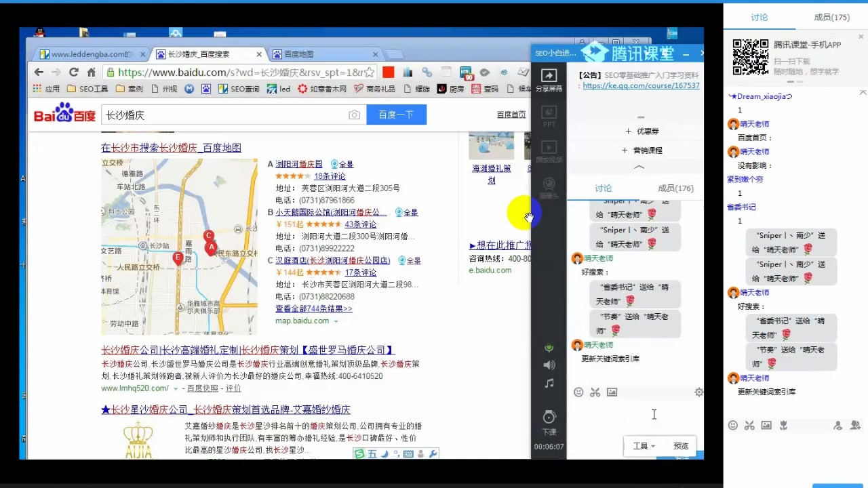
Task: Open the 43条评论 reviews link
Action: [x=360, y=224]
